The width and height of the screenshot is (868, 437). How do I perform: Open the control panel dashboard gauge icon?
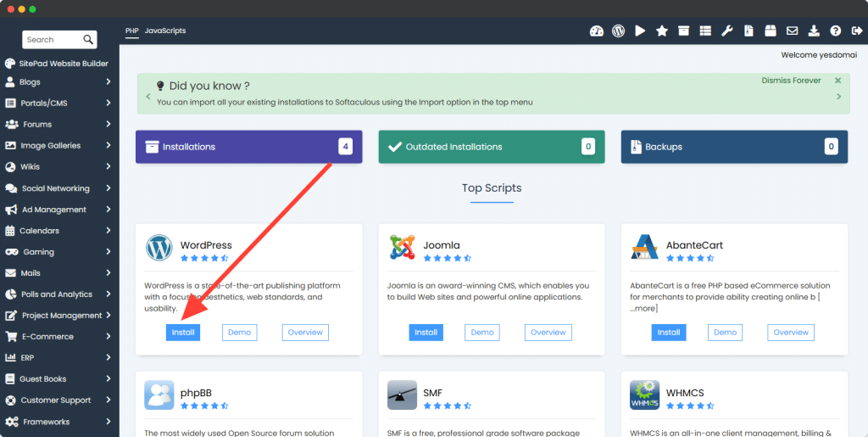coord(596,31)
